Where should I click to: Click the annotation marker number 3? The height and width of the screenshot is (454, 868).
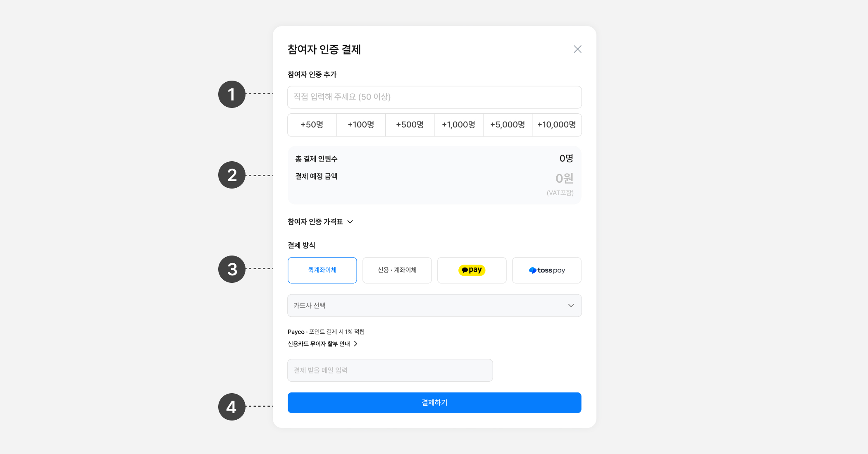[x=232, y=269]
